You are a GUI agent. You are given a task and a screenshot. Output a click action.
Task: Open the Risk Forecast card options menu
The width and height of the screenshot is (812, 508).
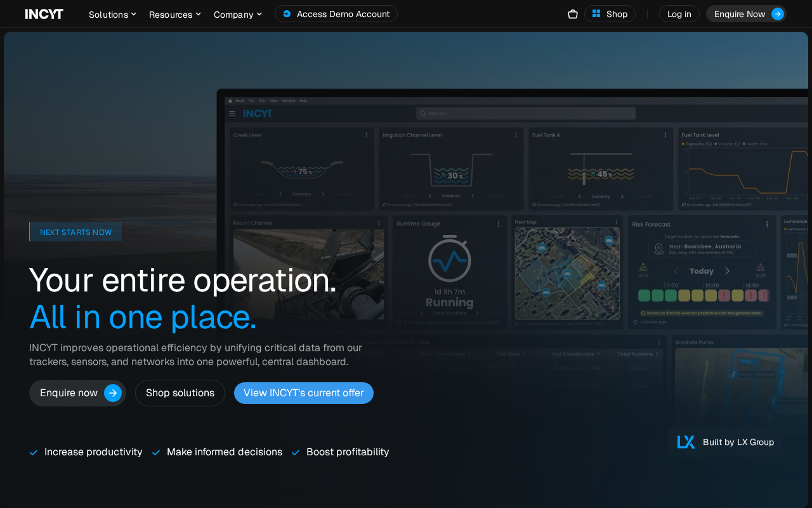pos(767,224)
